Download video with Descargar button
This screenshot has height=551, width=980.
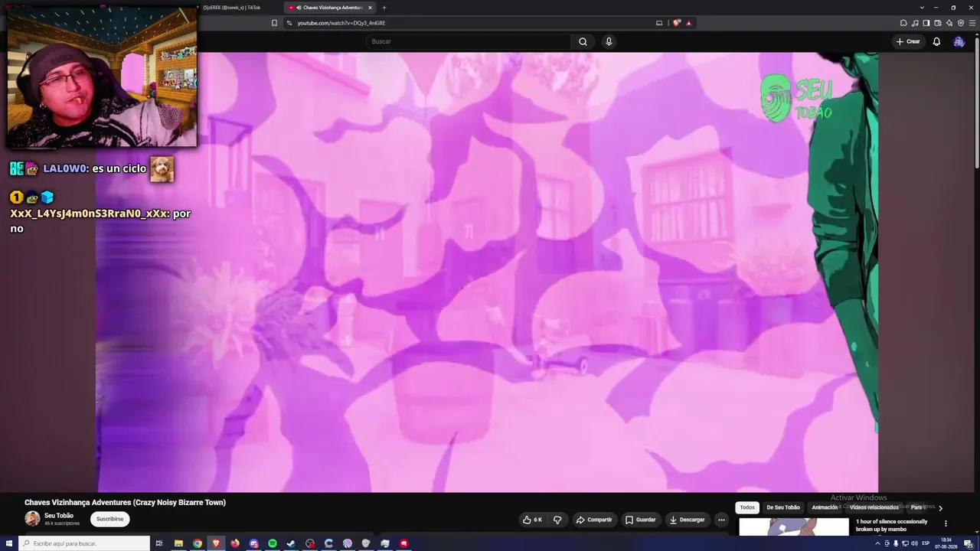687,520
